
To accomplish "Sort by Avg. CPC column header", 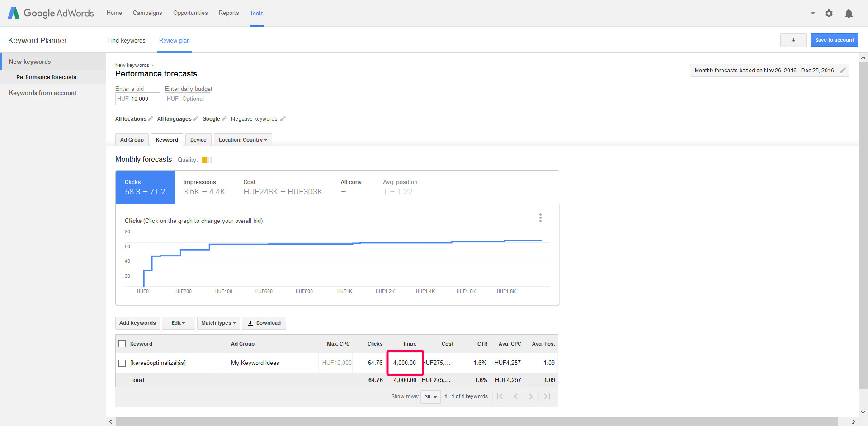I will pyautogui.click(x=509, y=344).
